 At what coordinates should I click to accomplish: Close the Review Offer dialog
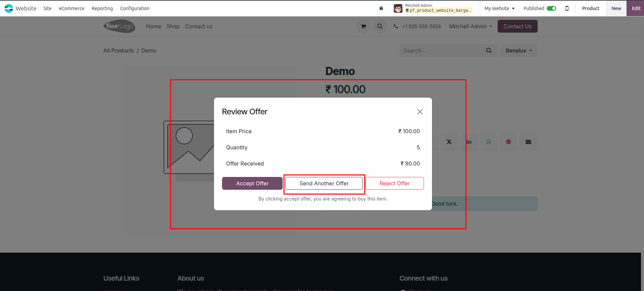click(x=420, y=112)
